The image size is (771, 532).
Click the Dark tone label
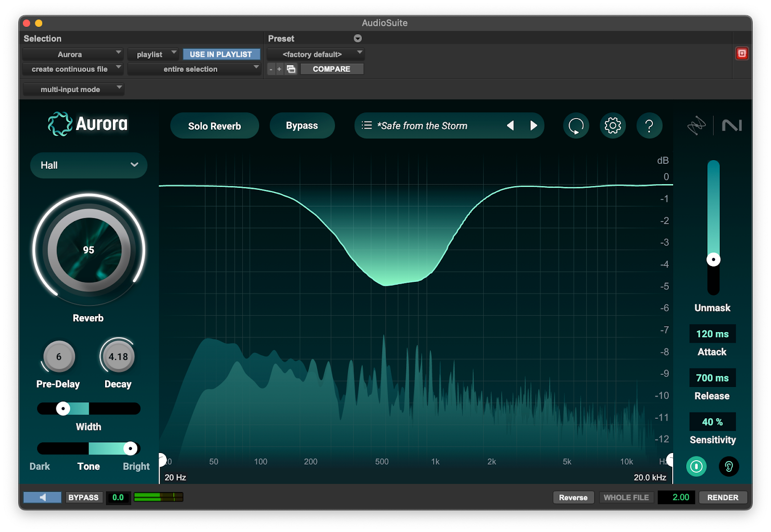40,466
